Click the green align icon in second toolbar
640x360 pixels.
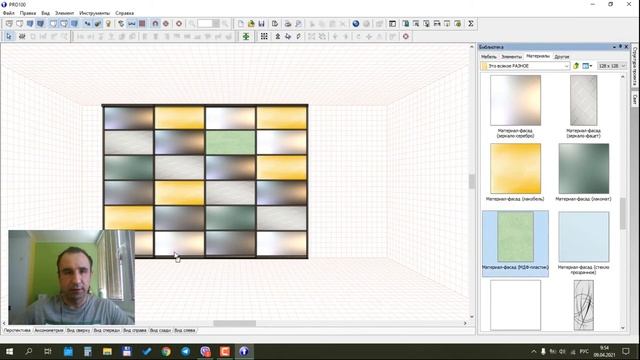tap(246, 36)
